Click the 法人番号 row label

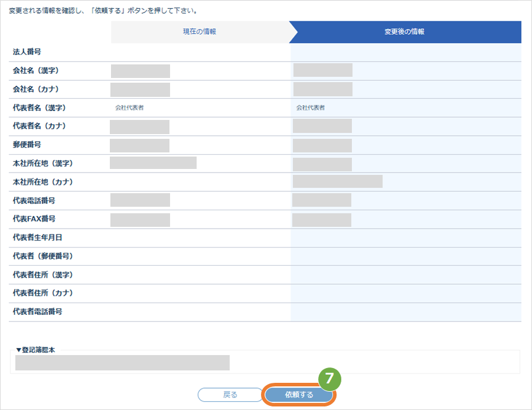point(27,52)
